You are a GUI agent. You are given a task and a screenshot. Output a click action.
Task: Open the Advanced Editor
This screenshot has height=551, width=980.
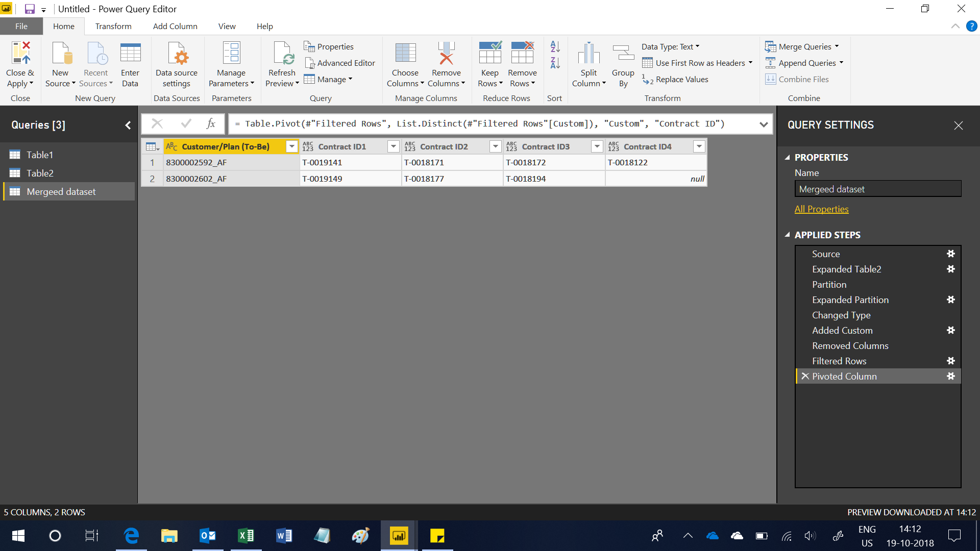pyautogui.click(x=339, y=63)
